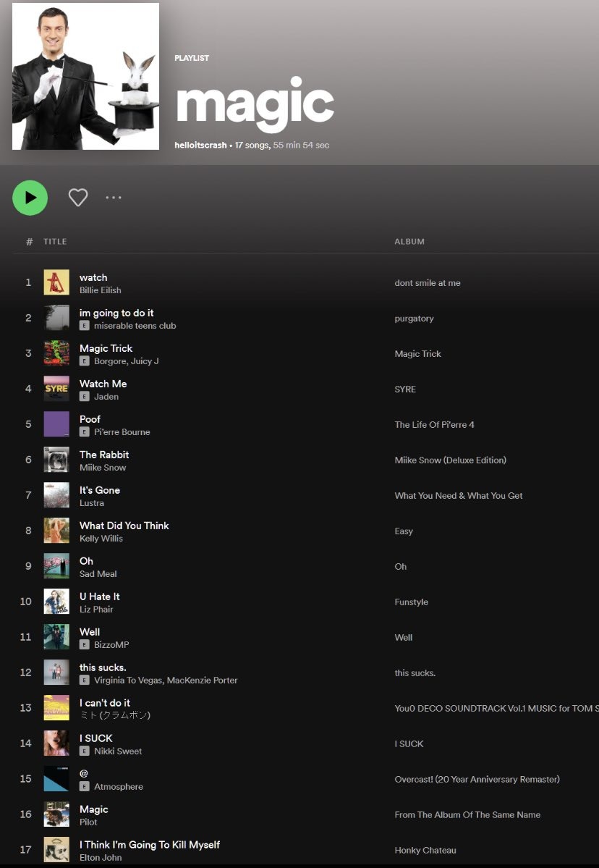Open the Overcast! 20 Year Anniversary album

(477, 780)
